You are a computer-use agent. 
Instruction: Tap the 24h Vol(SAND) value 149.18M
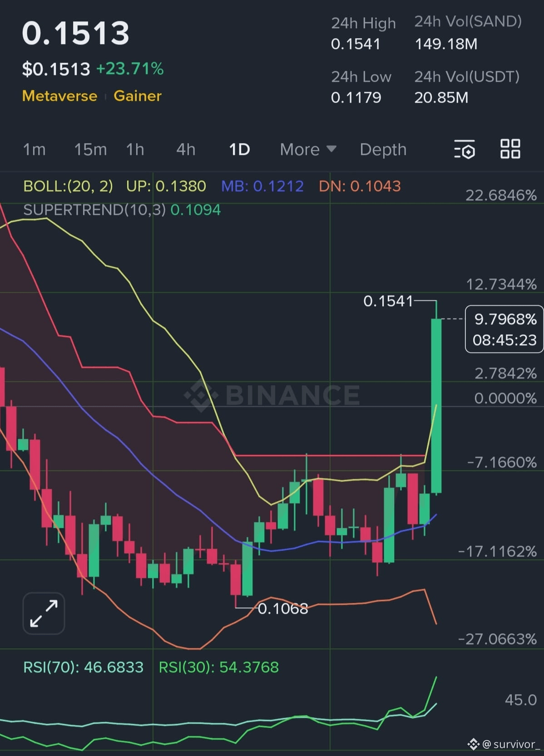tap(446, 44)
